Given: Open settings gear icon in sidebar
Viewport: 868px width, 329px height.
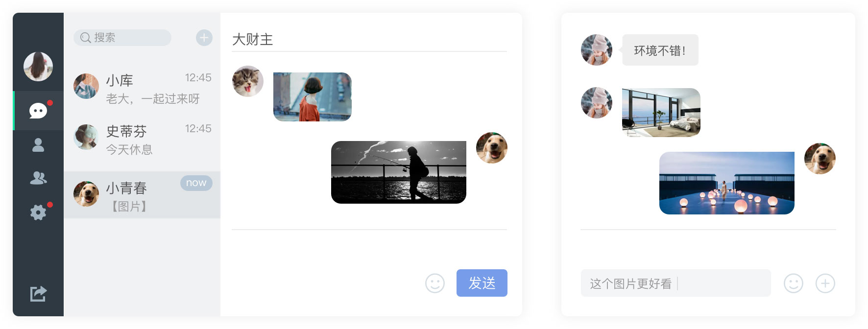Looking at the screenshot, I should tap(38, 212).
